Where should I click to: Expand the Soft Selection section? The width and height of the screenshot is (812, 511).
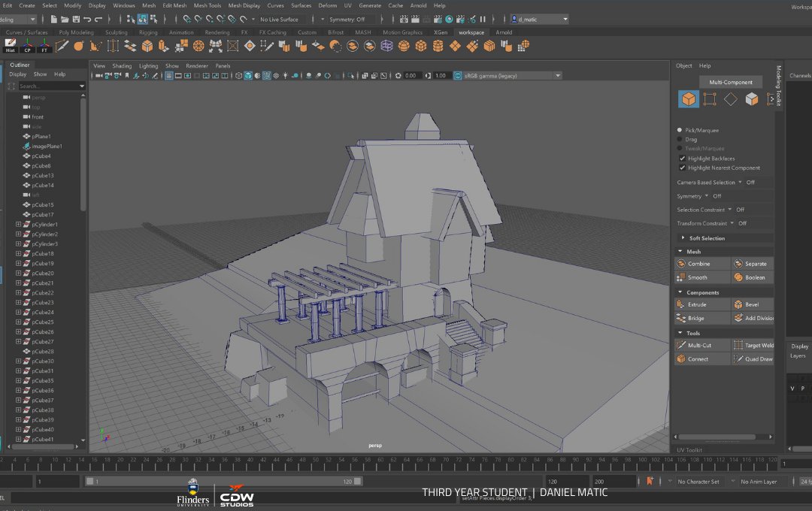[x=683, y=237]
